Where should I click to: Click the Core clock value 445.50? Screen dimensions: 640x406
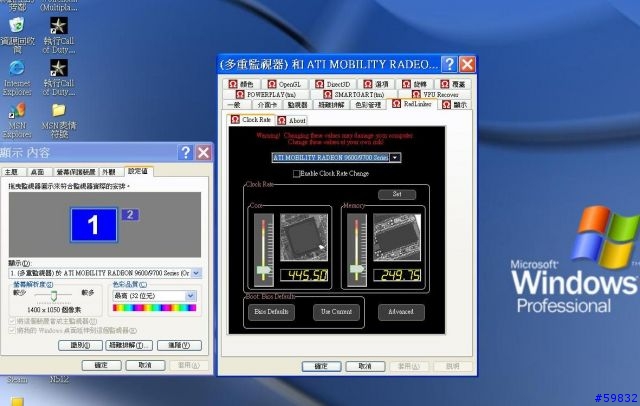click(x=304, y=275)
